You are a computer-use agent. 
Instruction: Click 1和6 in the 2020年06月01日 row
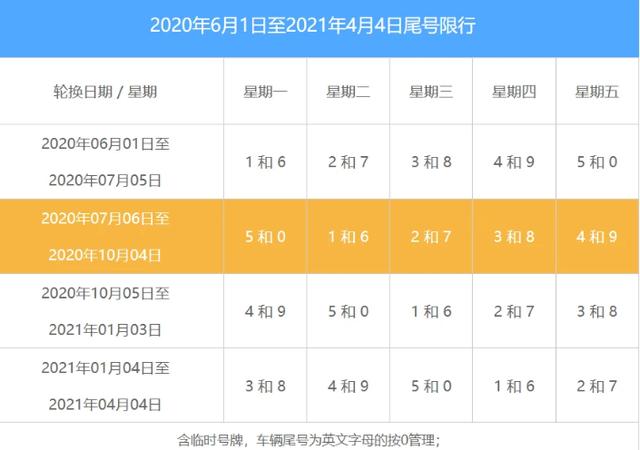pos(265,162)
